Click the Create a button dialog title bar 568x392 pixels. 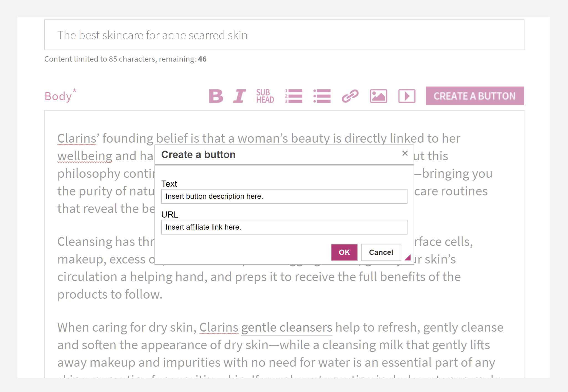point(284,155)
